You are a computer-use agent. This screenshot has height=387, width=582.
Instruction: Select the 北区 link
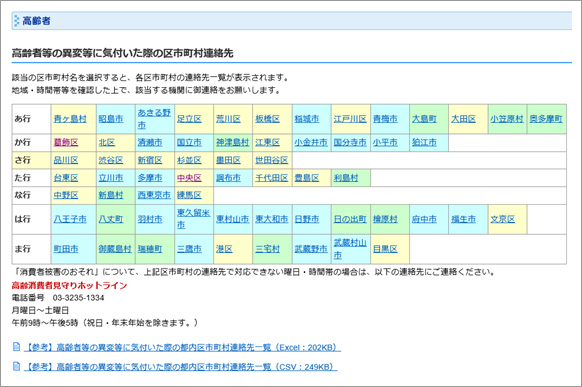coord(107,142)
